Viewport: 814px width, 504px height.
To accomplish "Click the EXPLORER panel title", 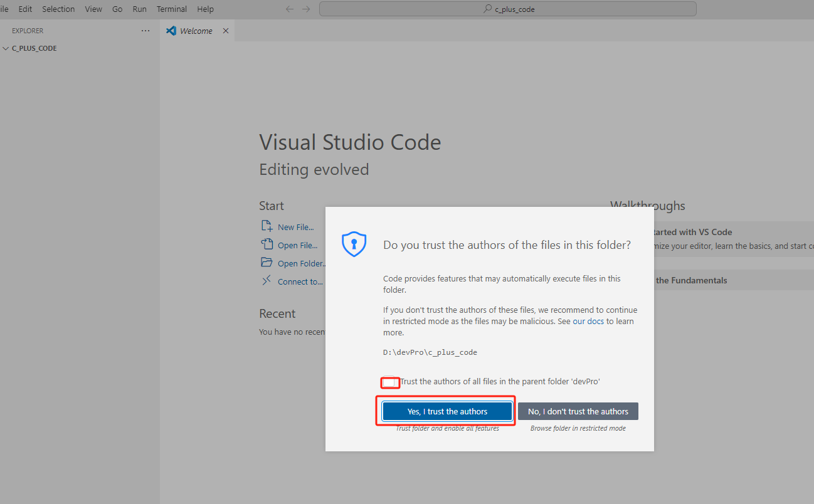I will 28,31.
